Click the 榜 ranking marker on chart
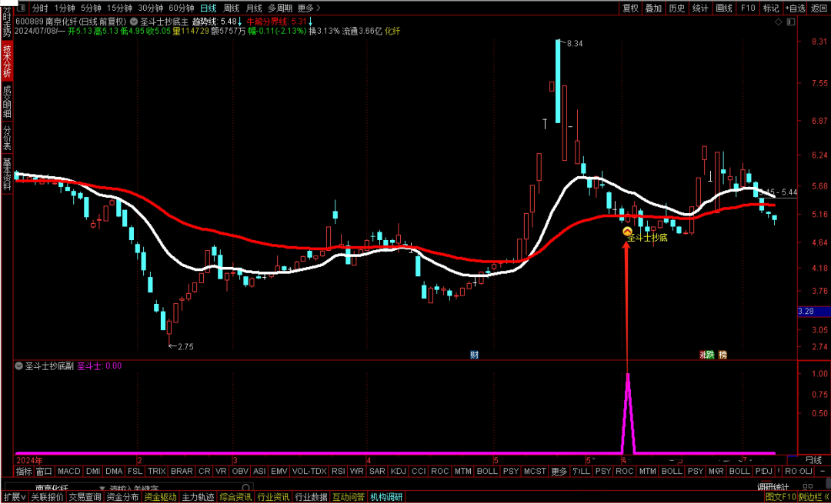Viewport: 831px width, 504px height. coord(723,355)
